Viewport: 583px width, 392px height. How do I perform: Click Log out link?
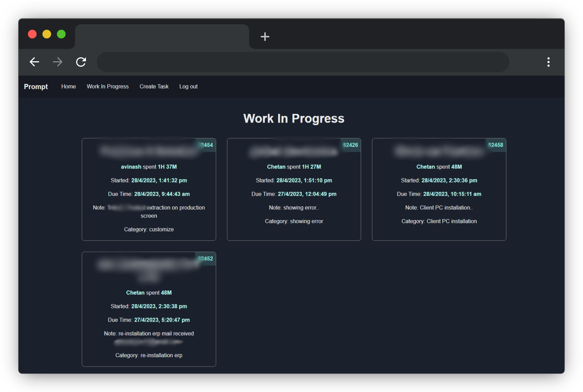[189, 87]
